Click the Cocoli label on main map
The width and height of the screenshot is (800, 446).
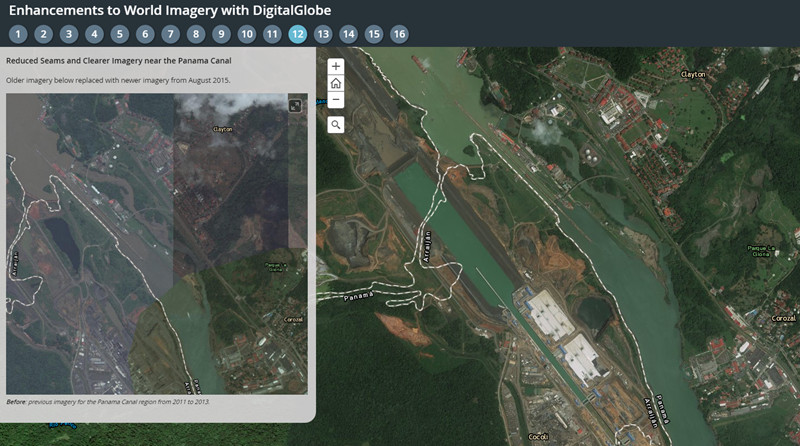pyautogui.click(x=538, y=436)
